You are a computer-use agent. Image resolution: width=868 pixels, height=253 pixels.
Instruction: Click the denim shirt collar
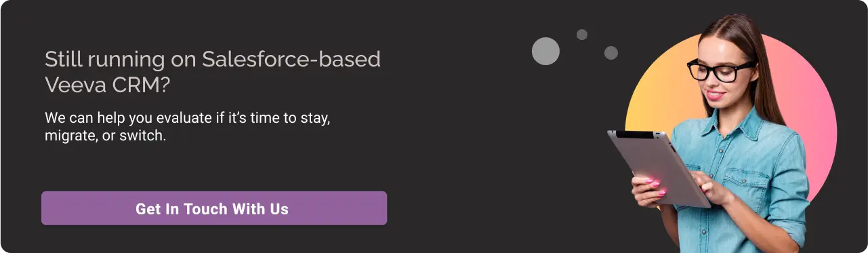[735, 127]
